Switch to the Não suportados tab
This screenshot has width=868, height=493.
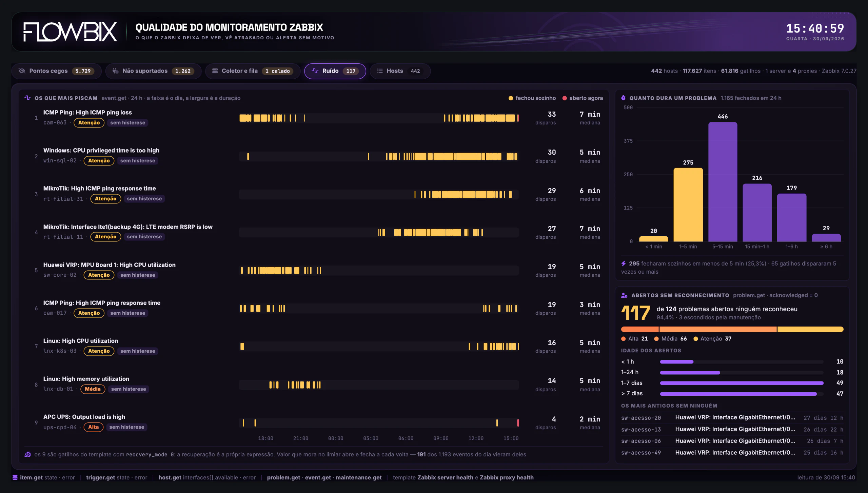point(153,71)
